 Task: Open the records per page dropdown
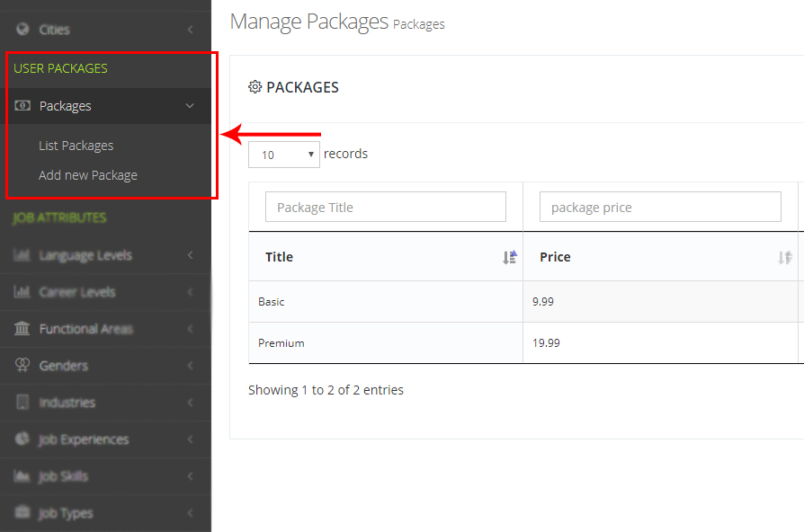(x=284, y=155)
